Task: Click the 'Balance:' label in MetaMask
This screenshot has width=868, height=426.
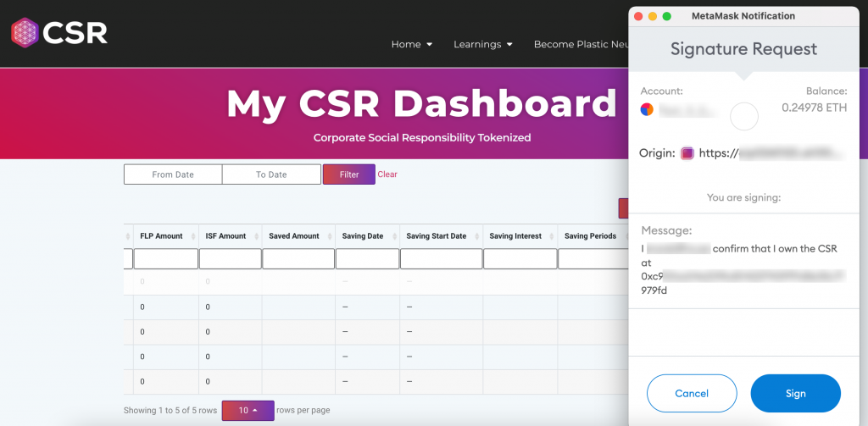Action: (826, 91)
